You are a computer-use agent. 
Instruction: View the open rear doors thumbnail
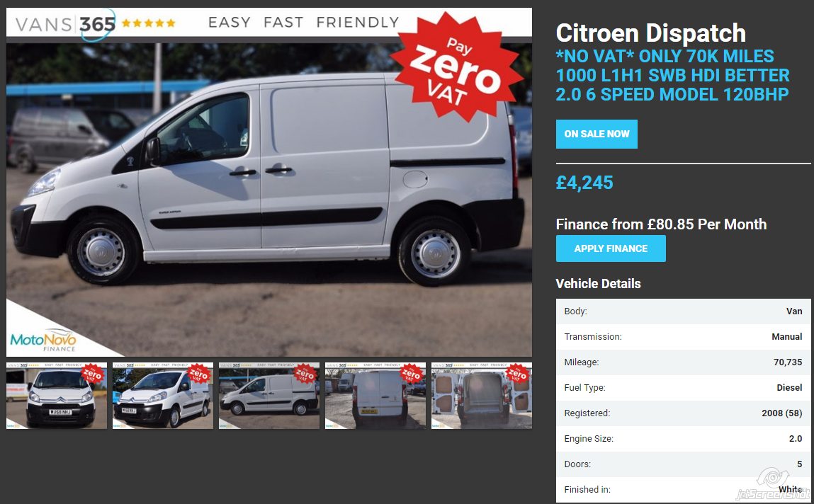[482, 396]
